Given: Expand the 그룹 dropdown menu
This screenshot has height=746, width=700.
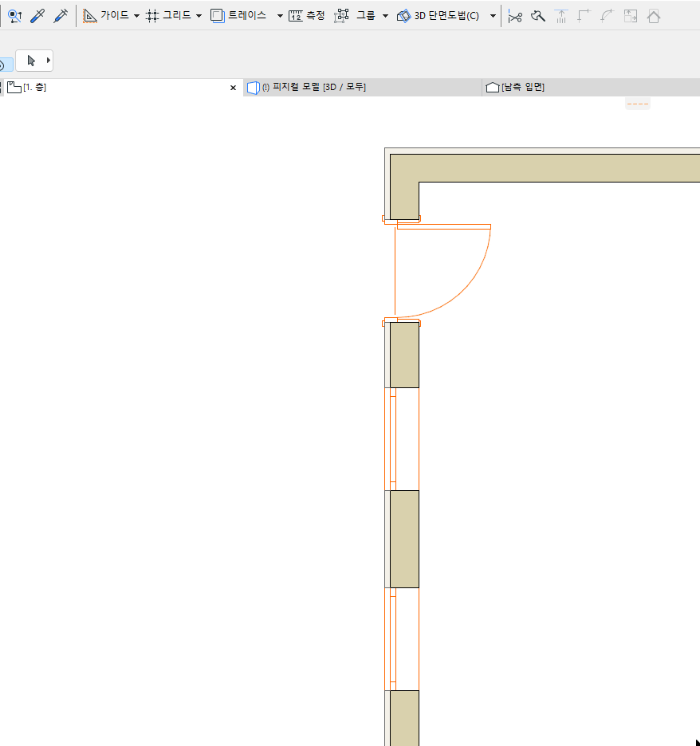Looking at the screenshot, I should 385,15.
